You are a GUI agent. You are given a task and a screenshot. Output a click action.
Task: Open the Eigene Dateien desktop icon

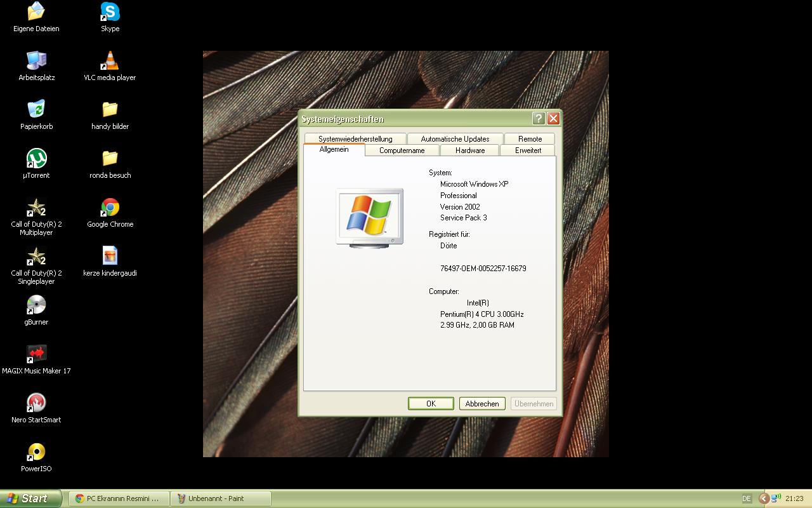(x=36, y=17)
